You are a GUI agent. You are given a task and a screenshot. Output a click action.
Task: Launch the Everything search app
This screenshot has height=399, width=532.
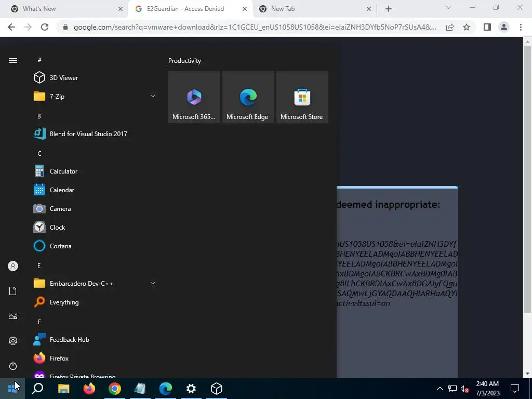click(95, 302)
